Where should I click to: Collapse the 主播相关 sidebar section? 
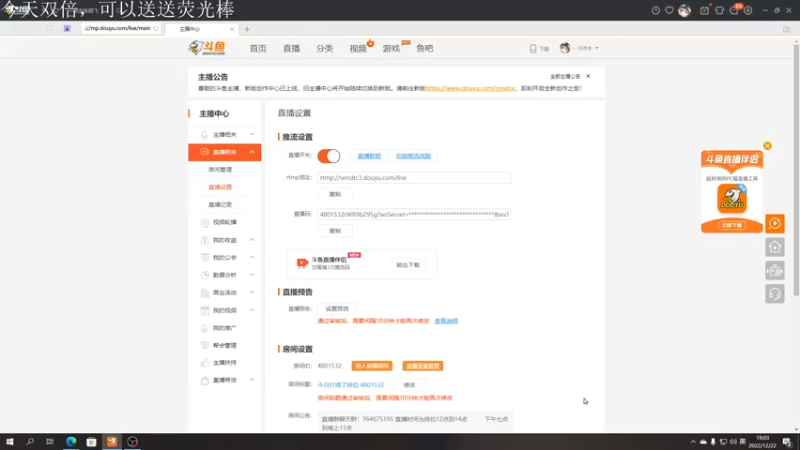click(x=252, y=134)
